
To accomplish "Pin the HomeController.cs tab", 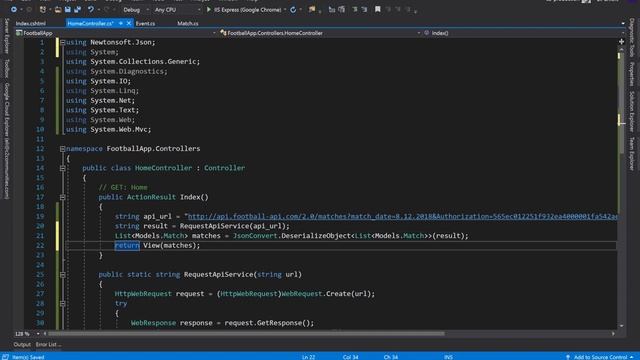I will point(121,23).
